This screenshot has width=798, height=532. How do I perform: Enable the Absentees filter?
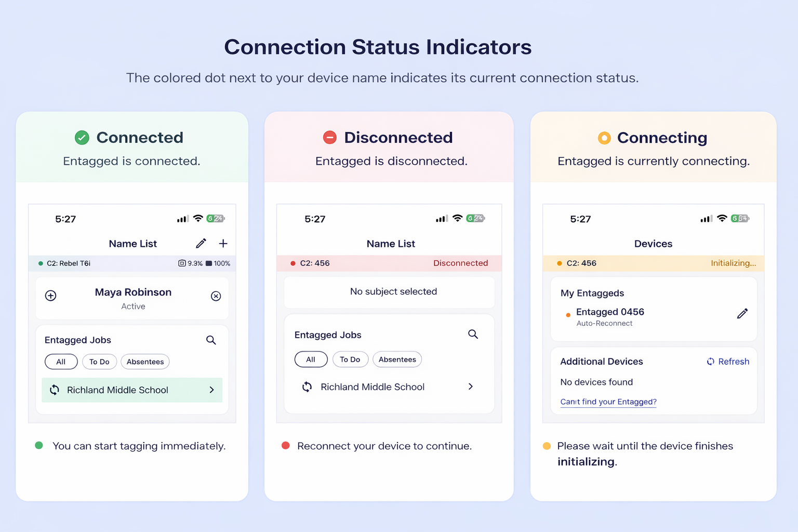pyautogui.click(x=145, y=362)
